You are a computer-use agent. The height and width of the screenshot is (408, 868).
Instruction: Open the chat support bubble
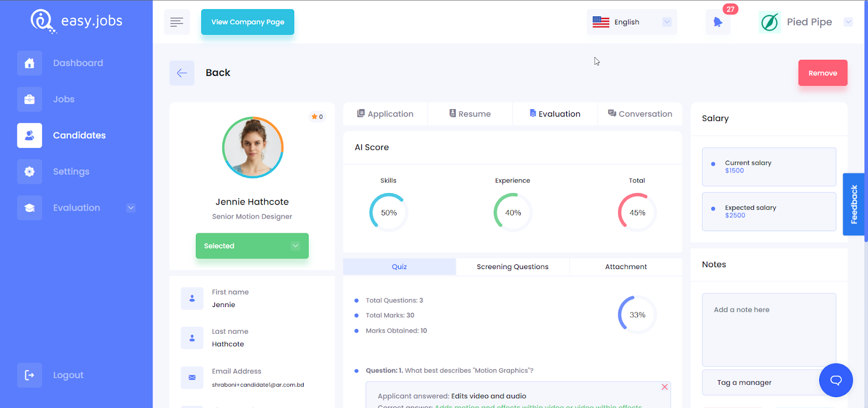pos(836,380)
